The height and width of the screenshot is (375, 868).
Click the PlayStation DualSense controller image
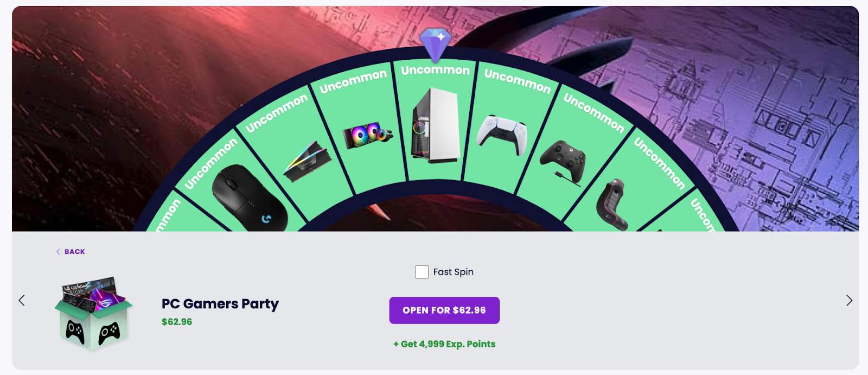coord(502,134)
